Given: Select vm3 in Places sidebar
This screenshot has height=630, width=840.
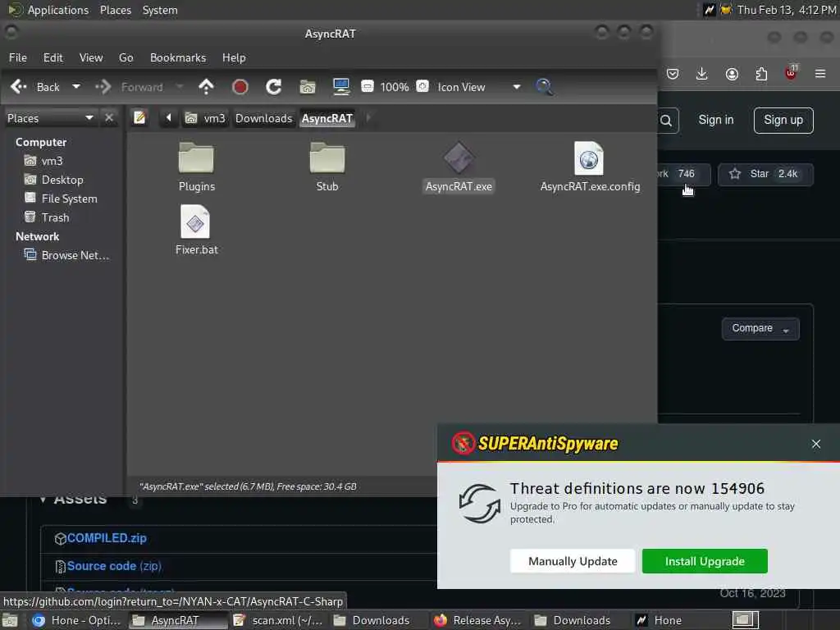Looking at the screenshot, I should (x=52, y=161).
